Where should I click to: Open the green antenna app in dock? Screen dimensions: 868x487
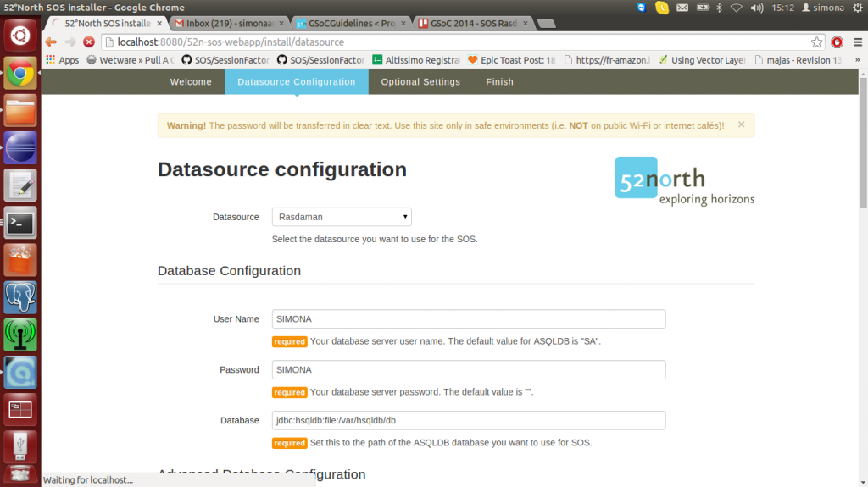[x=20, y=335]
